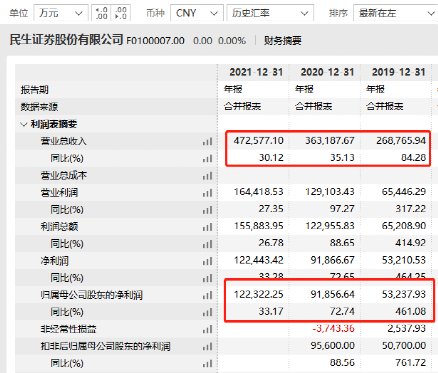Select the cell 65,446.29

404,192
